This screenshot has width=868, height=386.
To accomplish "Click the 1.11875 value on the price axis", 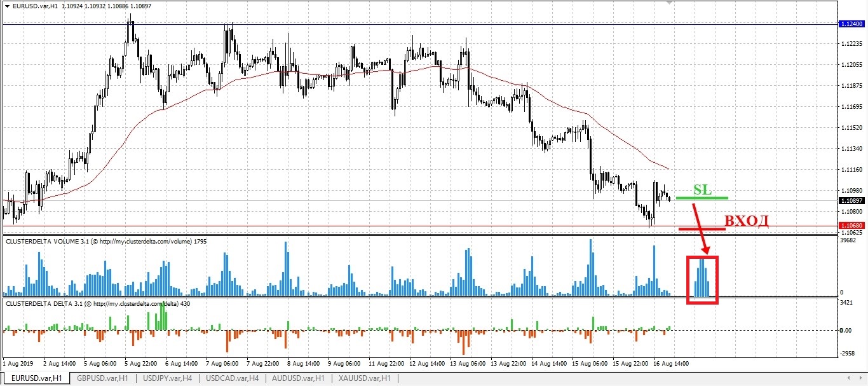I will coord(851,86).
